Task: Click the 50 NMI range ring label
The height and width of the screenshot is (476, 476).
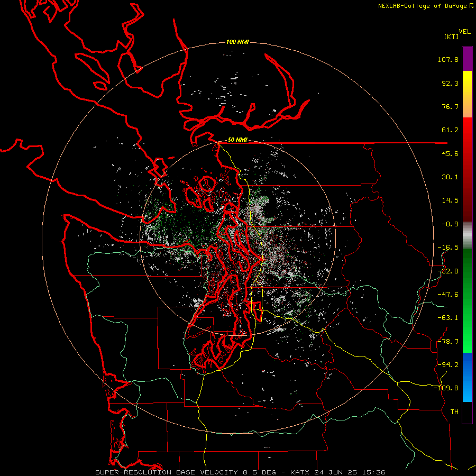Action: coord(237,140)
